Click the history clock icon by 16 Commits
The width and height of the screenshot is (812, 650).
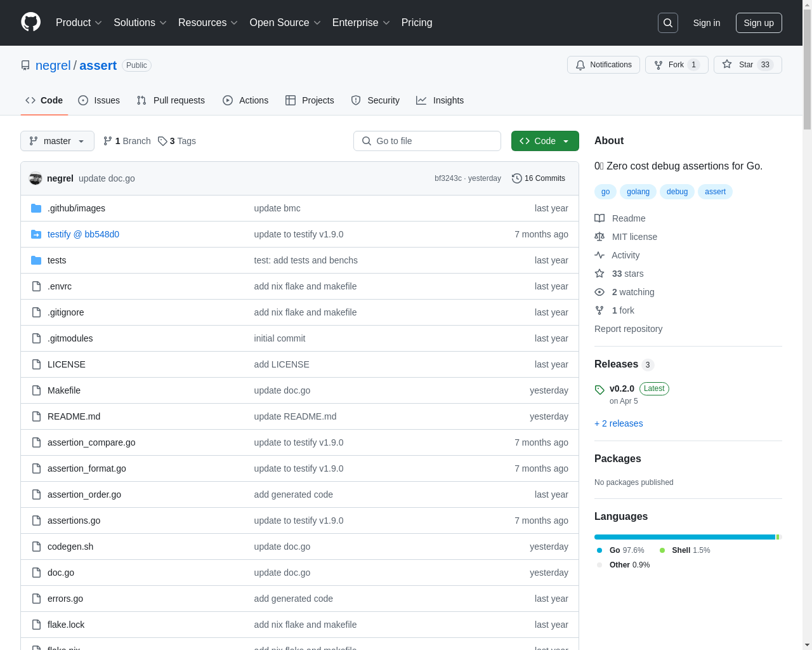coord(517,178)
